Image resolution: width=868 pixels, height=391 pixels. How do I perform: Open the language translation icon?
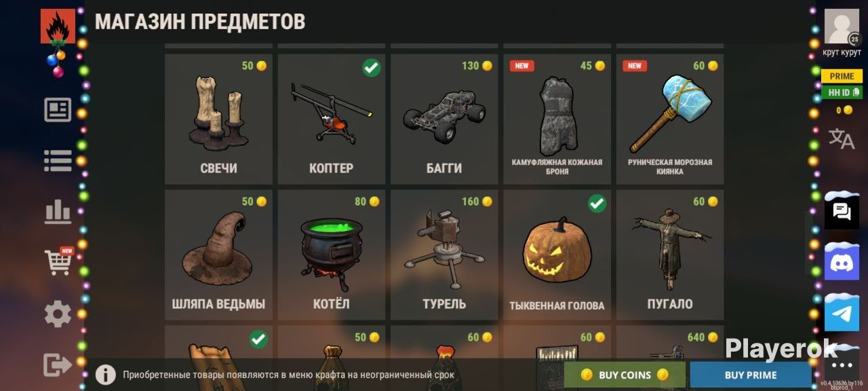pyautogui.click(x=842, y=138)
